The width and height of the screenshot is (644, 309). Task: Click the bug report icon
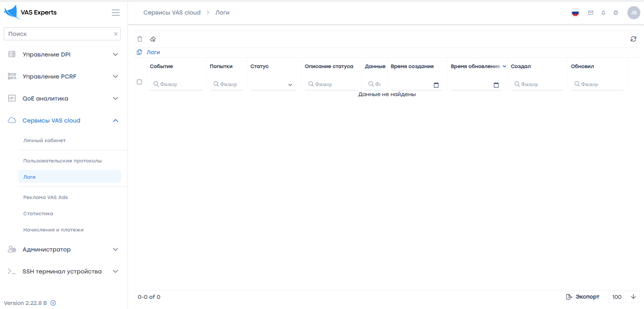click(x=616, y=13)
